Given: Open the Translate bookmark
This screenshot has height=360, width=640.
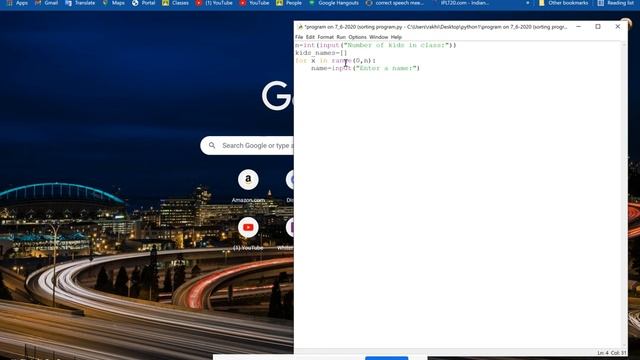Looking at the screenshot, I should pos(80,3).
